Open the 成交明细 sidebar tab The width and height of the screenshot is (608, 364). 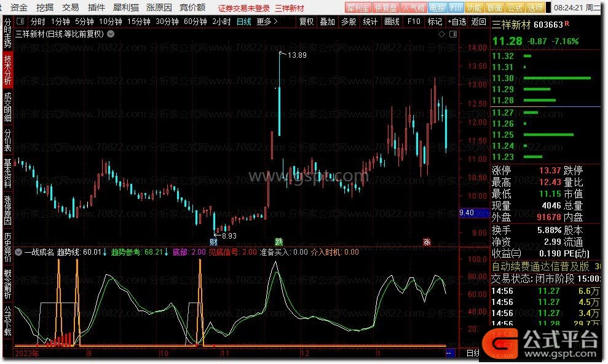7,106
